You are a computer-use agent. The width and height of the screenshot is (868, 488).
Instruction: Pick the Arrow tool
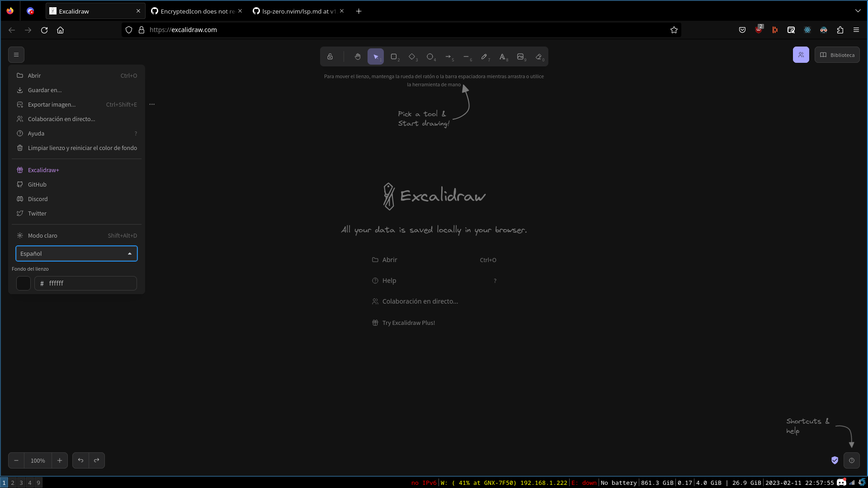[x=448, y=56]
